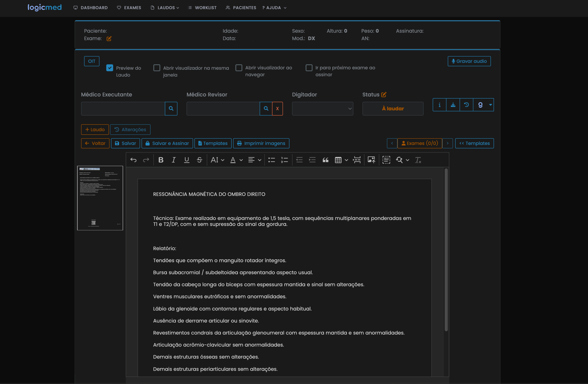Click the history clock icon button
This screenshot has width=588, height=384.
466,105
